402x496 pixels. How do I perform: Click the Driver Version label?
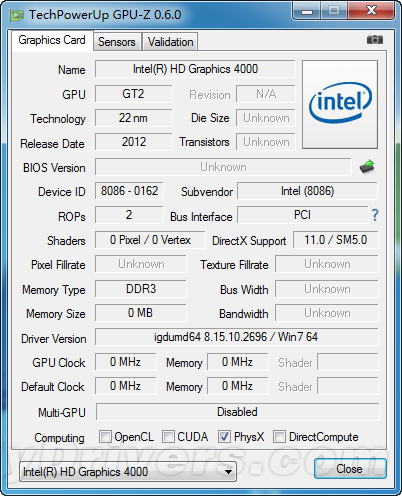[54, 339]
